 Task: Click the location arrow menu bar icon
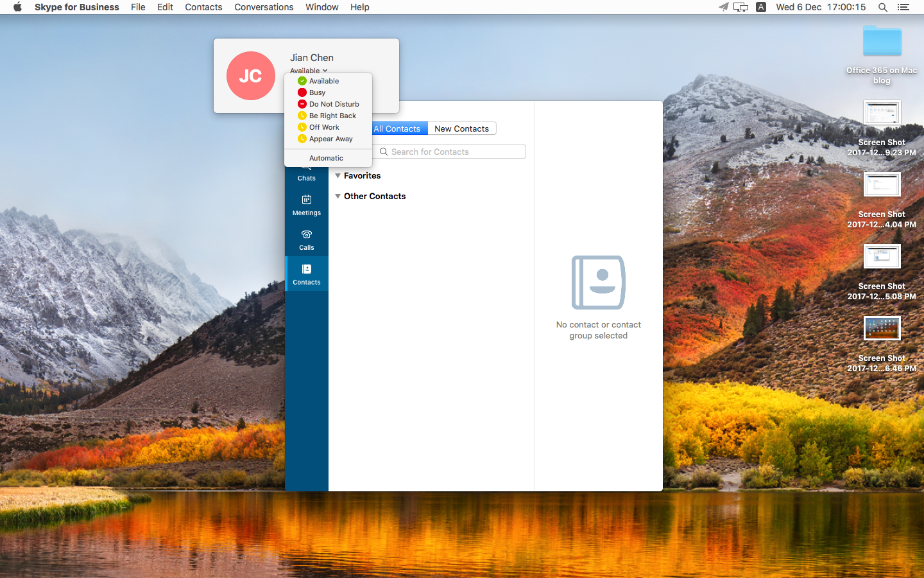pyautogui.click(x=723, y=7)
